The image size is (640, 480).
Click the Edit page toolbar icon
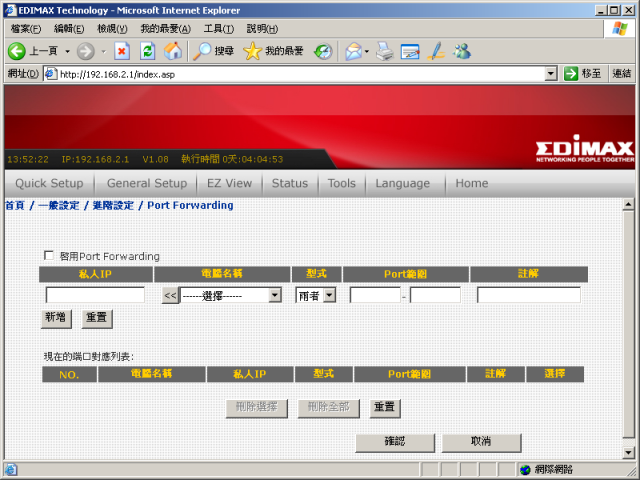click(x=410, y=51)
